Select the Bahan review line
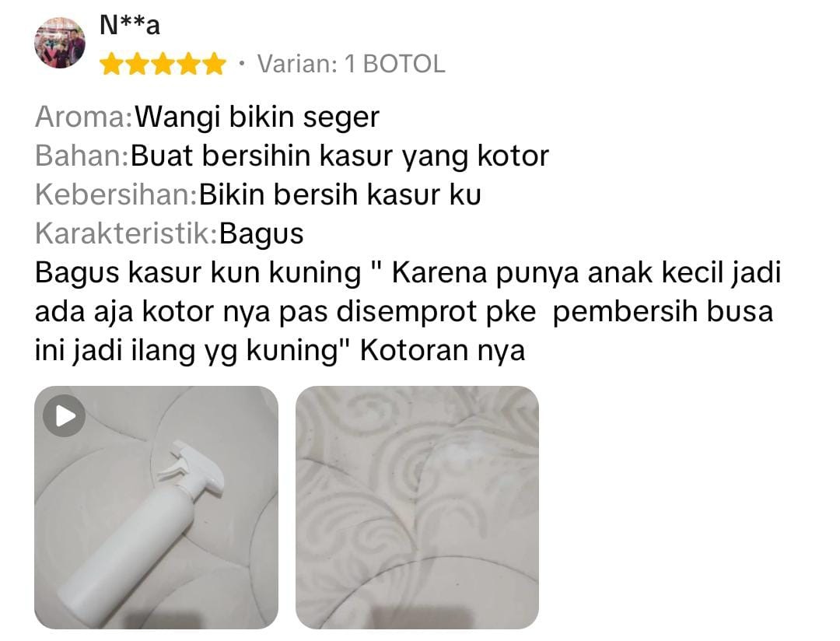The image size is (840, 641). [292, 156]
